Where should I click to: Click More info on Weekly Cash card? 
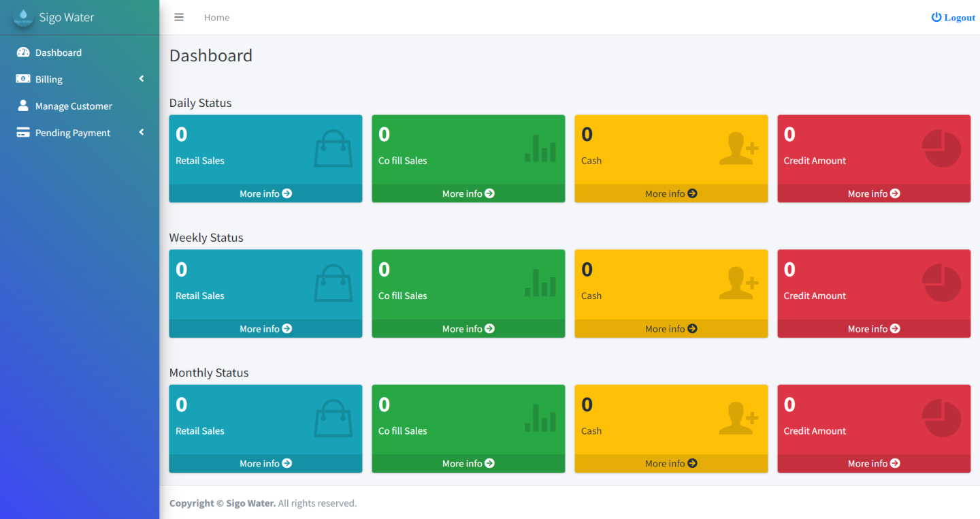tap(670, 328)
